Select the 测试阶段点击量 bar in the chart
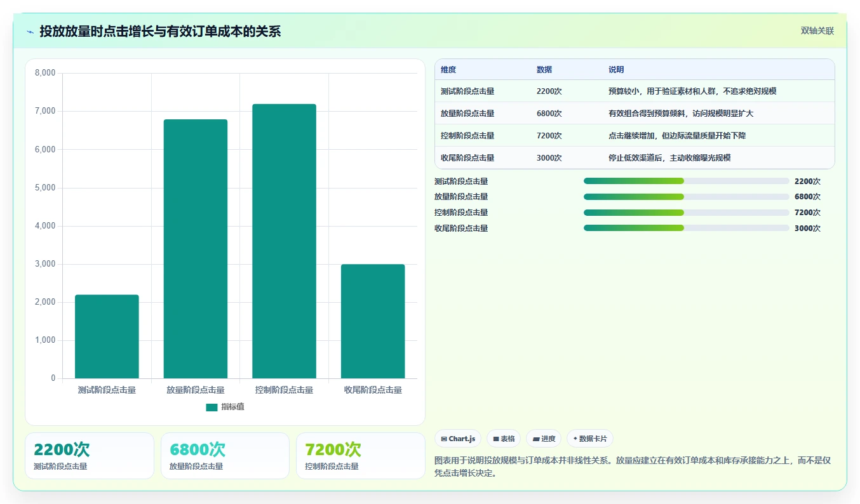The width and height of the screenshot is (860, 504). pos(107,336)
